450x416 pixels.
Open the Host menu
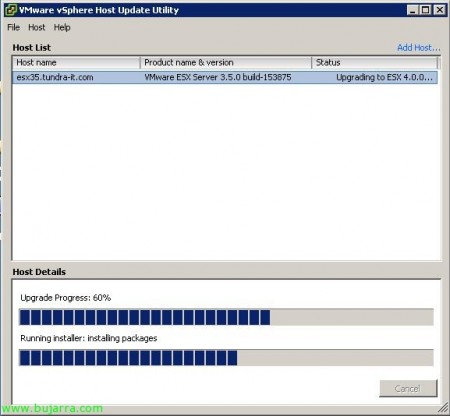click(37, 27)
